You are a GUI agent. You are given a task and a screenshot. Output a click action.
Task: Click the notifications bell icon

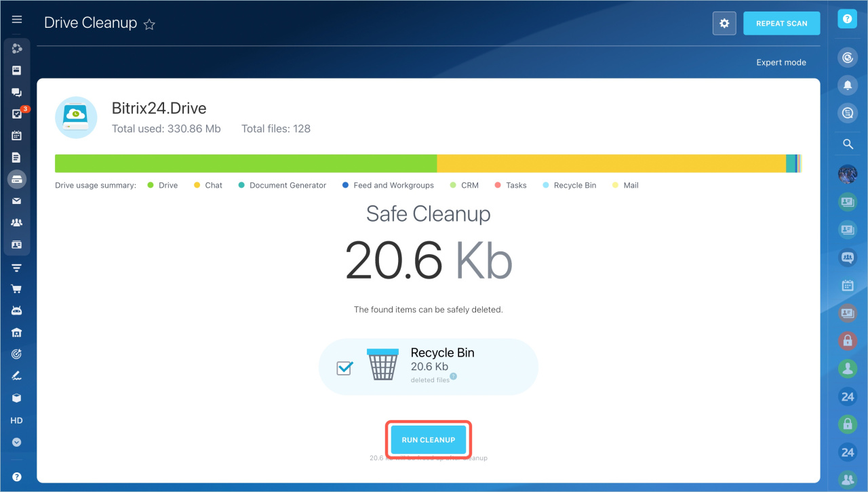click(x=847, y=85)
